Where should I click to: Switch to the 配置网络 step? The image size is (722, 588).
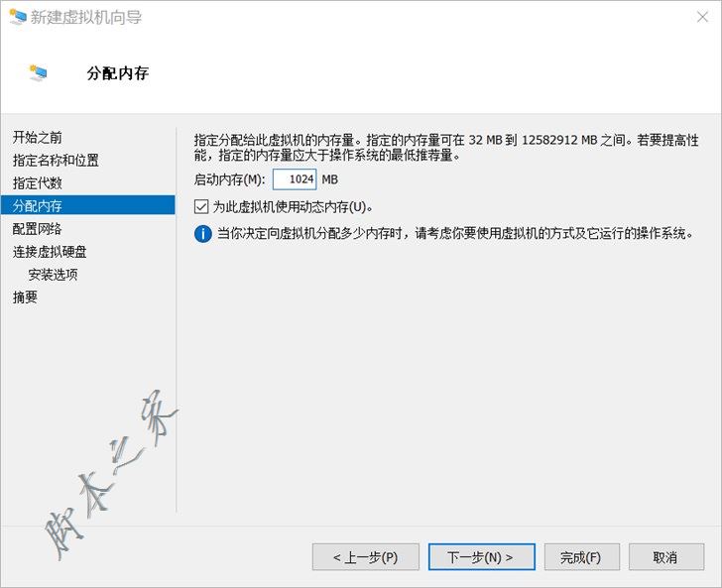tap(38, 228)
